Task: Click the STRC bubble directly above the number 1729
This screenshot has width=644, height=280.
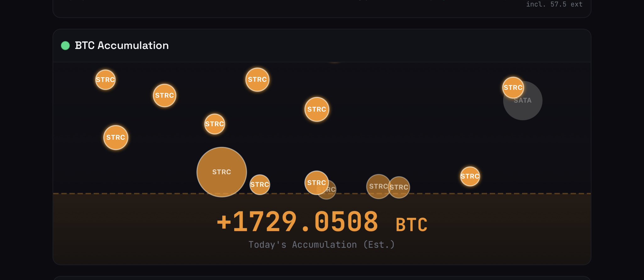Action: (x=317, y=109)
